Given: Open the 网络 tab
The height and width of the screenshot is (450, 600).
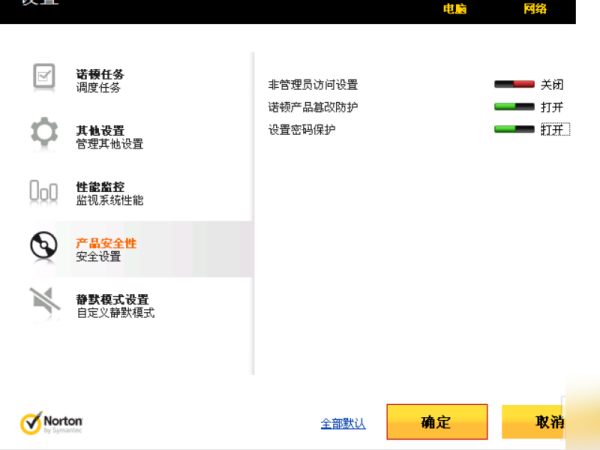Looking at the screenshot, I should point(535,9).
